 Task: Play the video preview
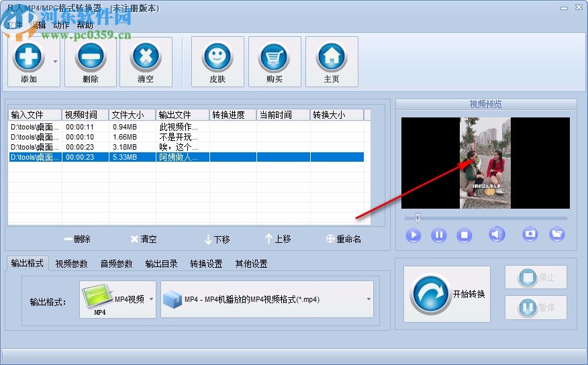tap(413, 235)
